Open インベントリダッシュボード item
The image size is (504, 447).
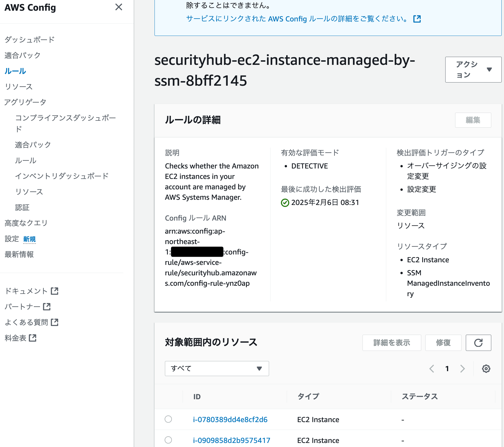coord(62,176)
